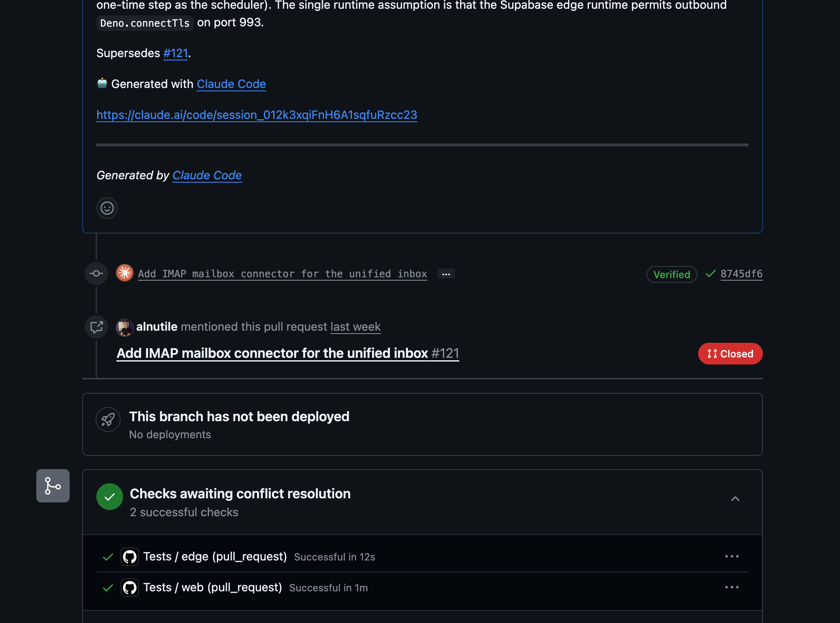840x623 pixels.
Task: Click the Claude avatar beside the commit
Action: tap(125, 273)
